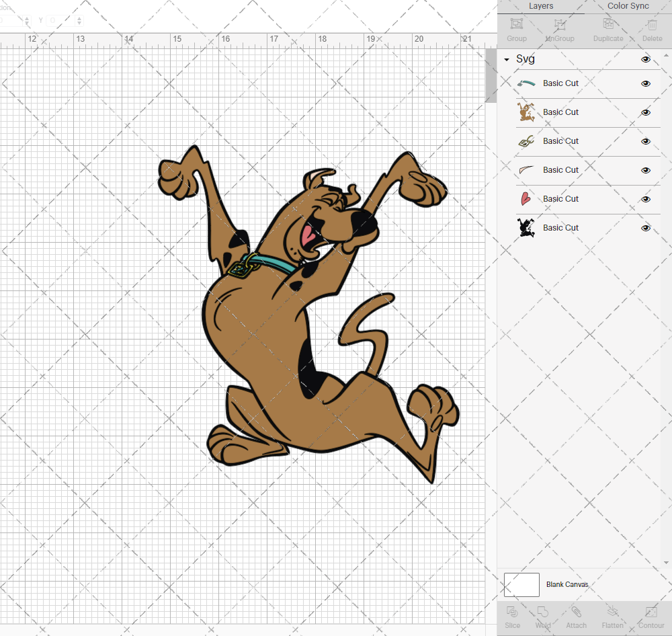The height and width of the screenshot is (636, 672).
Task: Select the collar tag outline layer thumbnail
Action: (x=526, y=141)
